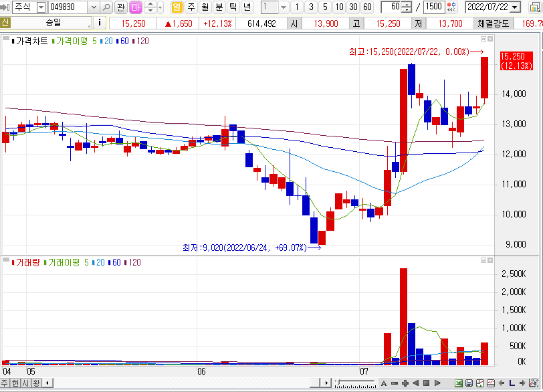Choose the 5 interval button
Image resolution: width=543 pixels, height=392 pixels.
pos(325,7)
